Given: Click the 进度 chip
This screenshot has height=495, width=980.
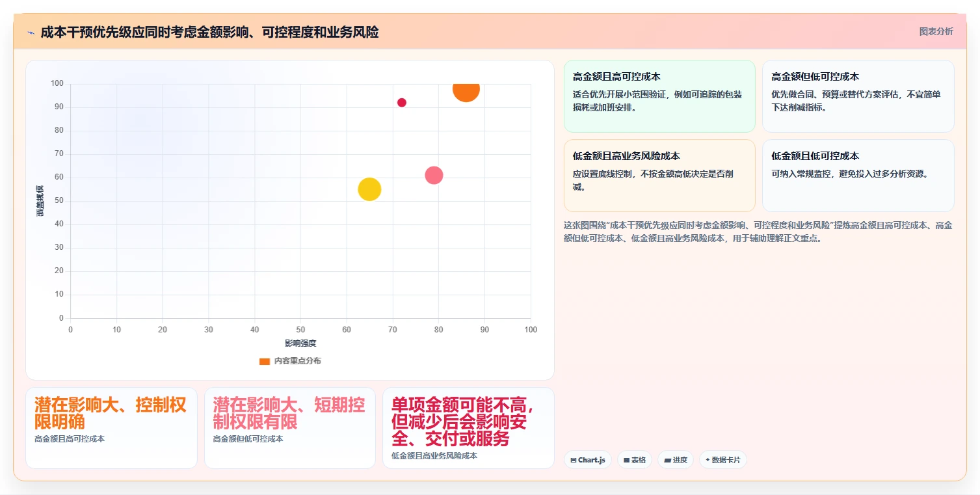Looking at the screenshot, I should (676, 460).
